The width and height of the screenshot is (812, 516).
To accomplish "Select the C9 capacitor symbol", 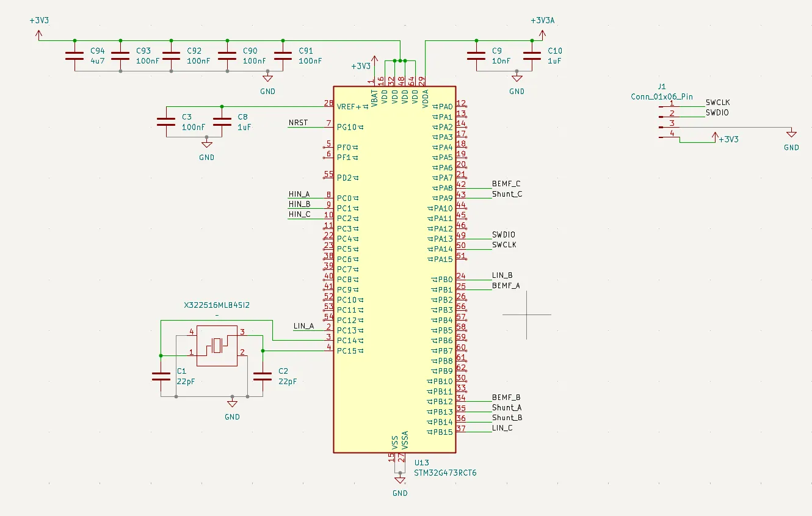I will 476,56.
